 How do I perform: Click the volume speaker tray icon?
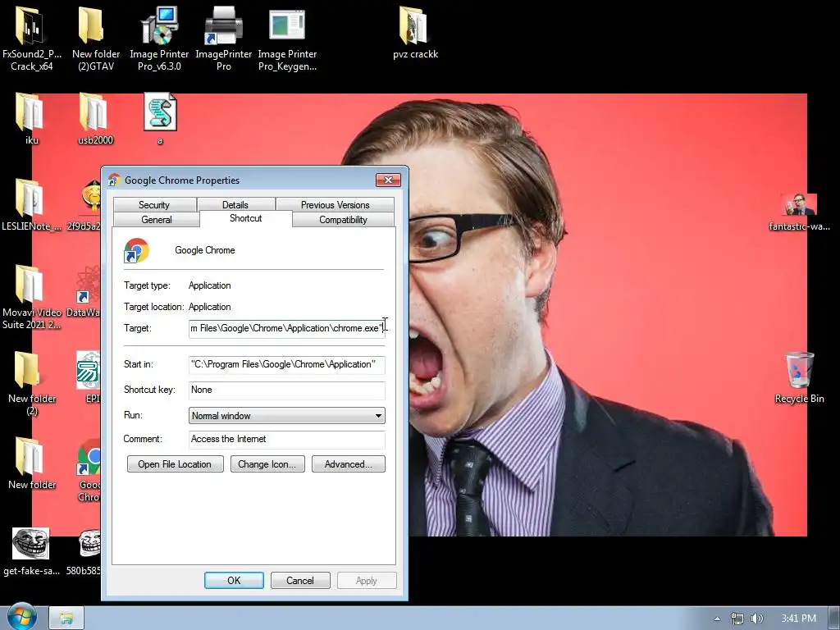(x=756, y=619)
